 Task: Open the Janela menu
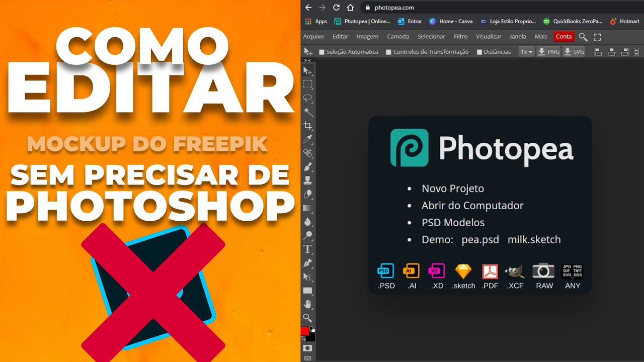[518, 37]
